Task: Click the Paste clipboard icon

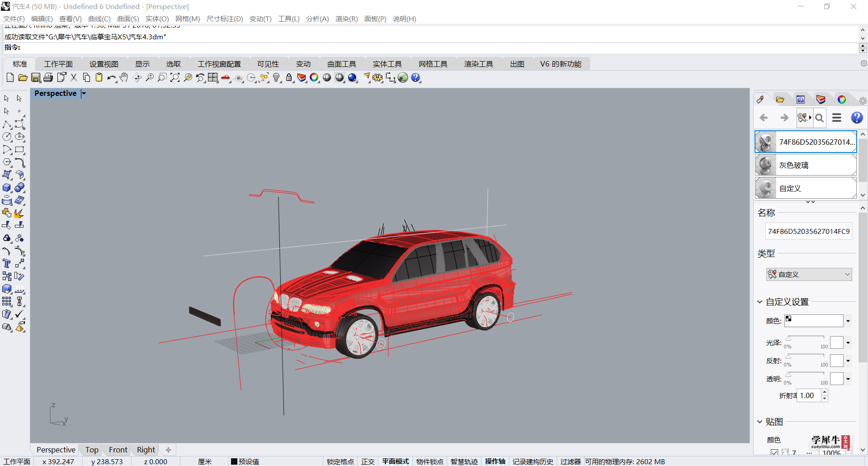Action: 99,78
